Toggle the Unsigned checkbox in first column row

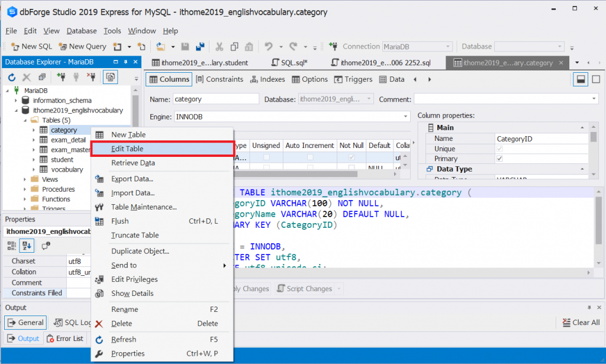click(x=266, y=157)
